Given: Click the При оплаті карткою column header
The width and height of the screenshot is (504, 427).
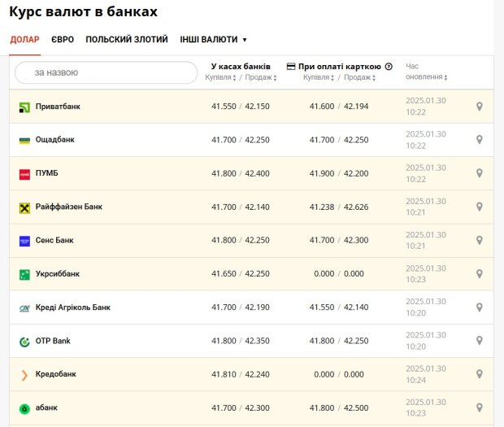Looking at the screenshot, I should click(x=340, y=67).
